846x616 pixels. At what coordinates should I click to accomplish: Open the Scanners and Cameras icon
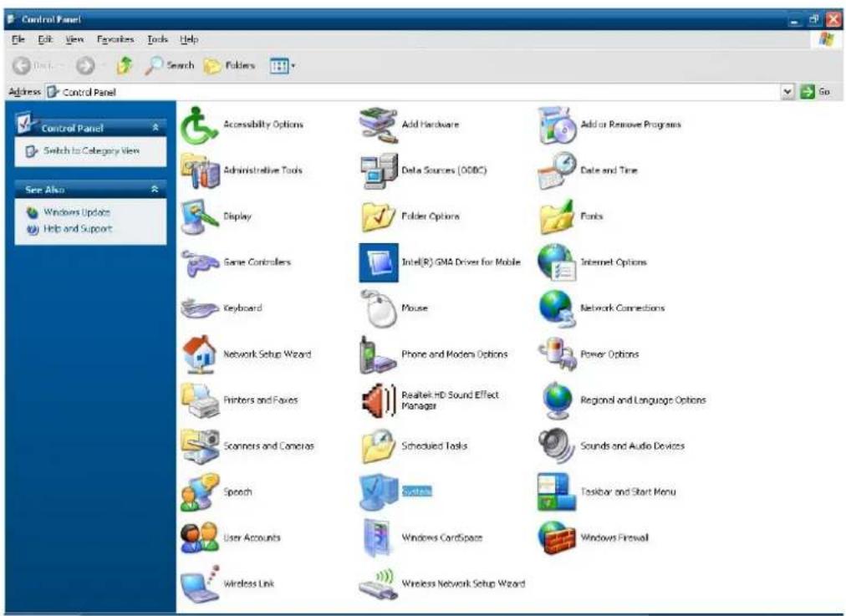200,446
